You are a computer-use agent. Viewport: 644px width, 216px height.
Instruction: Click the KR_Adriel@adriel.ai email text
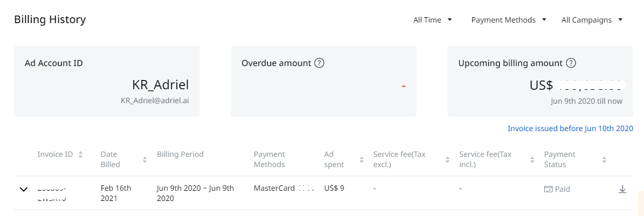click(155, 100)
